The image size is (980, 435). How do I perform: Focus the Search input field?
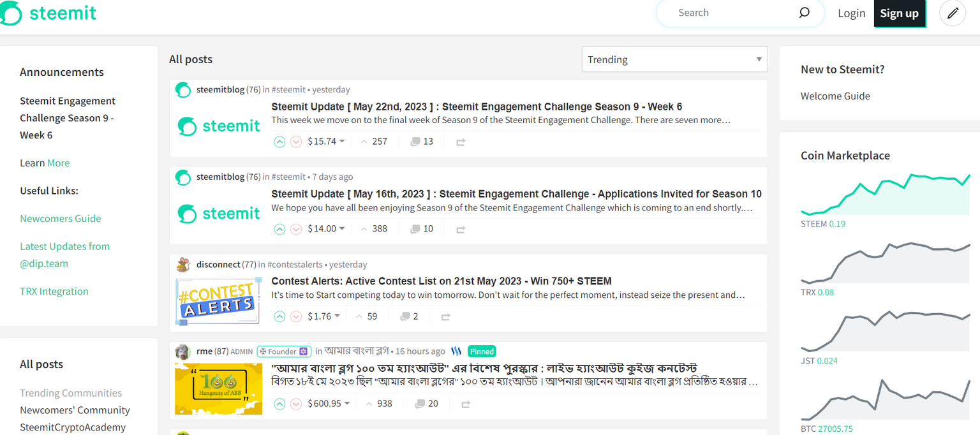[x=727, y=13]
